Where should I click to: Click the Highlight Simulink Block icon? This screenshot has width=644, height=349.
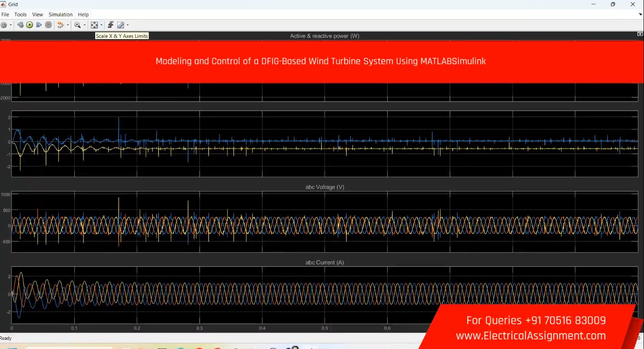[60, 25]
